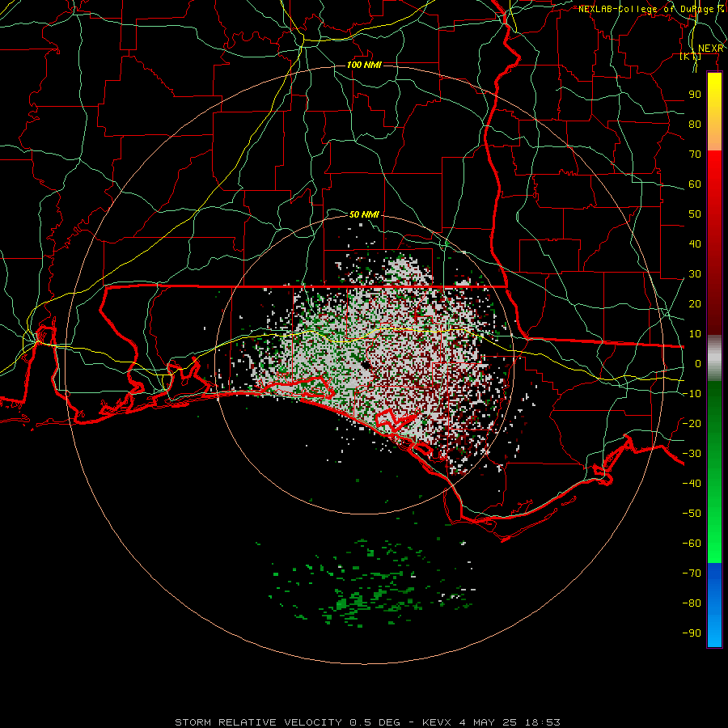Screen dimensions: 728x728
Task: Click the -30 value on the velocity scale
Action: 692,454
